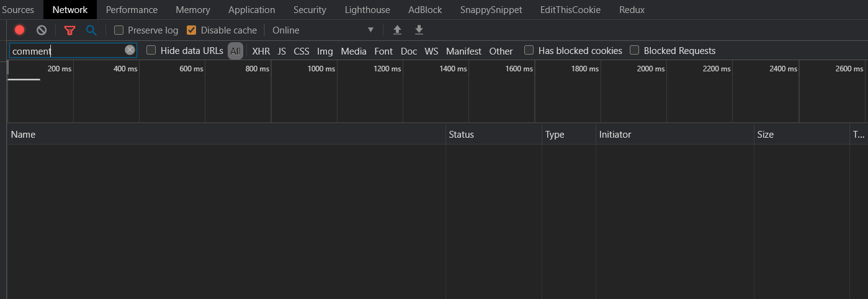This screenshot has height=299, width=868.
Task: Toggle the red filter funnel icon
Action: (69, 30)
